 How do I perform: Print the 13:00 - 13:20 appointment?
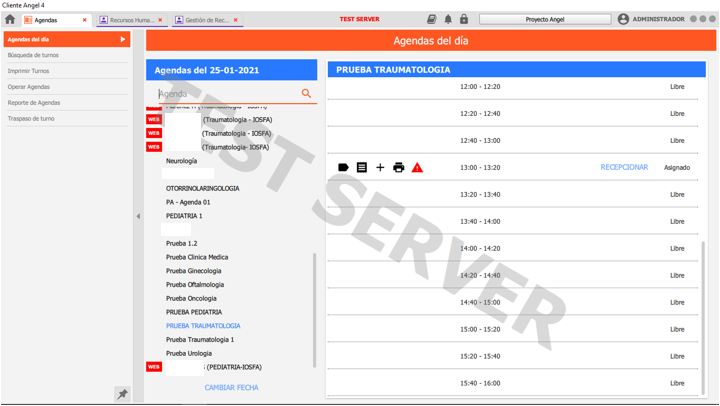(x=398, y=168)
